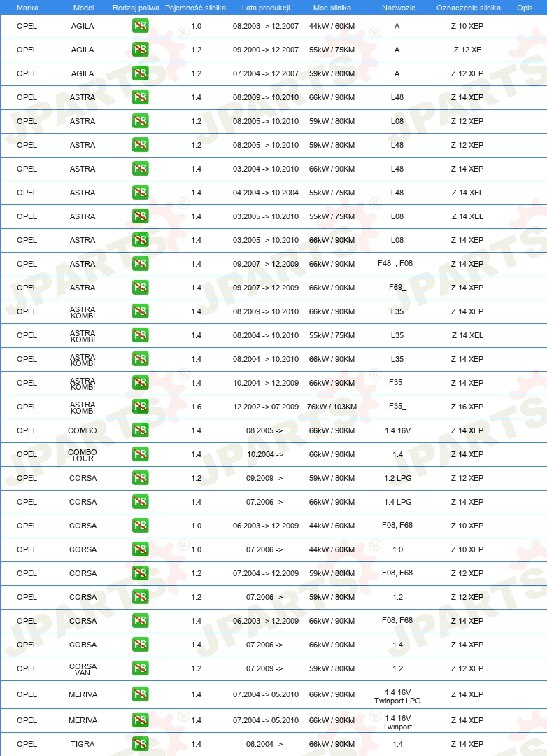The height and width of the screenshot is (756, 547).
Task: Click the fuel icon in the ASTRA KOMBI Z 14 XEL row
Action: (140, 335)
